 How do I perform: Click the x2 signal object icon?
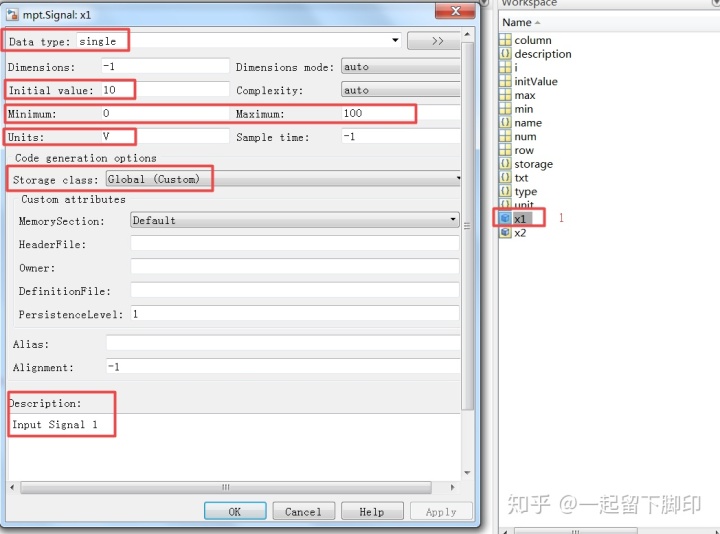point(505,232)
